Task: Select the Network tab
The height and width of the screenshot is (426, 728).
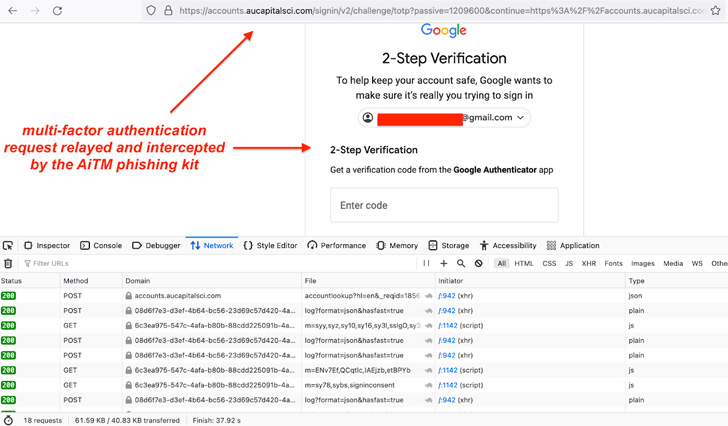Action: 212,245
